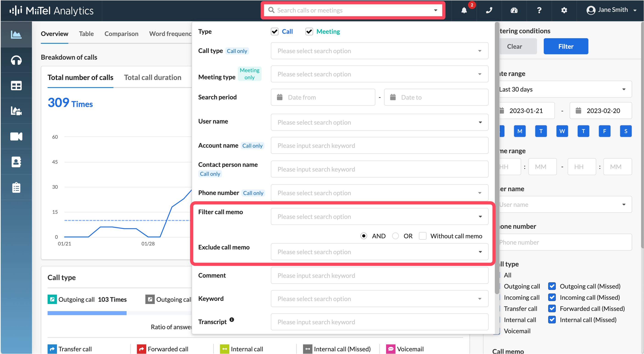Select the OR radio button
The width and height of the screenshot is (644, 354).
click(x=395, y=236)
